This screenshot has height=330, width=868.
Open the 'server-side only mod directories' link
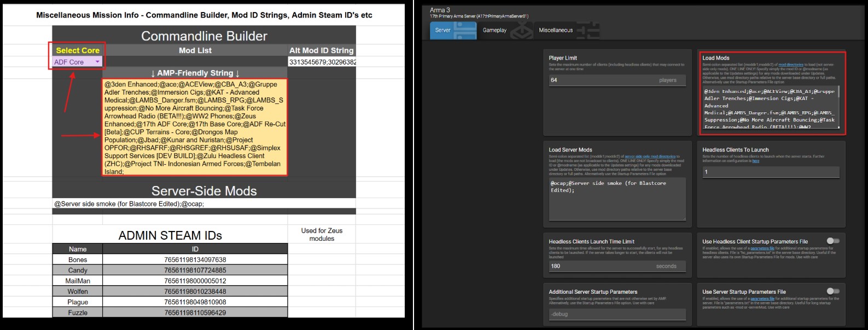coord(650,157)
